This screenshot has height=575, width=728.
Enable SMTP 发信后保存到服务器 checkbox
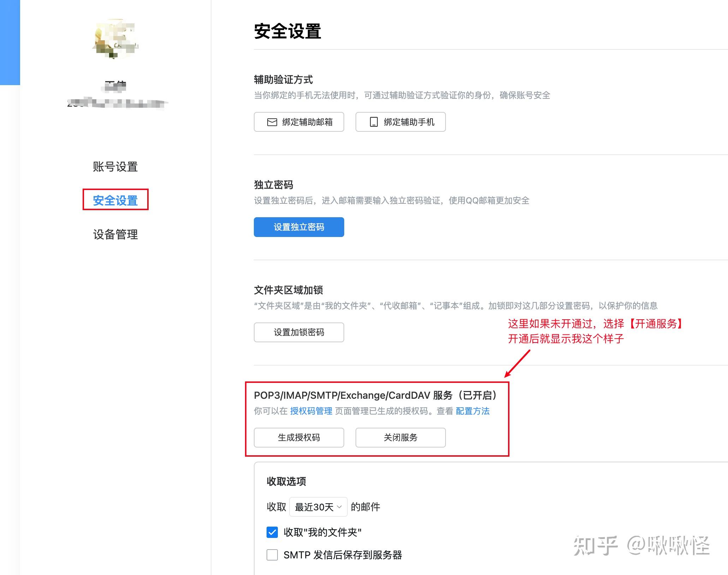click(x=272, y=555)
